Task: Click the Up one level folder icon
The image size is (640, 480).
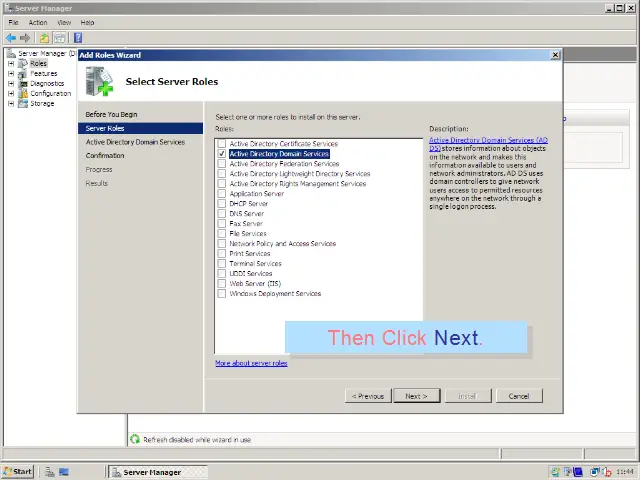Action: click(44, 38)
